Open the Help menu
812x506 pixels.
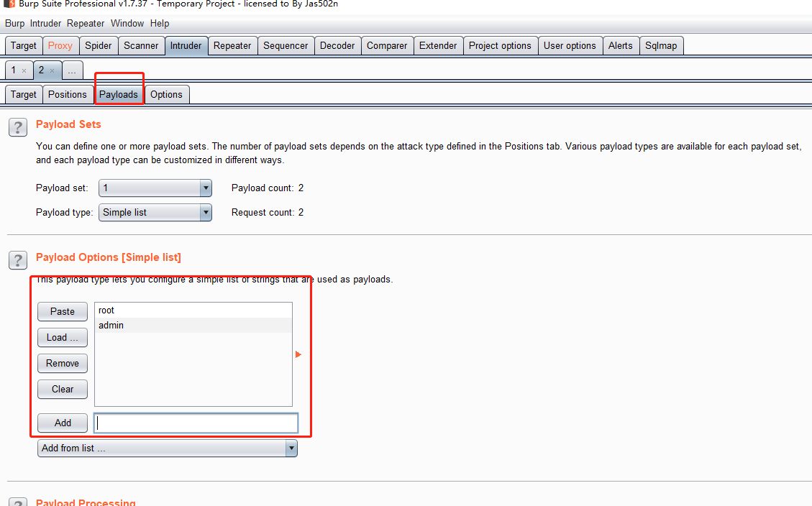(160, 23)
